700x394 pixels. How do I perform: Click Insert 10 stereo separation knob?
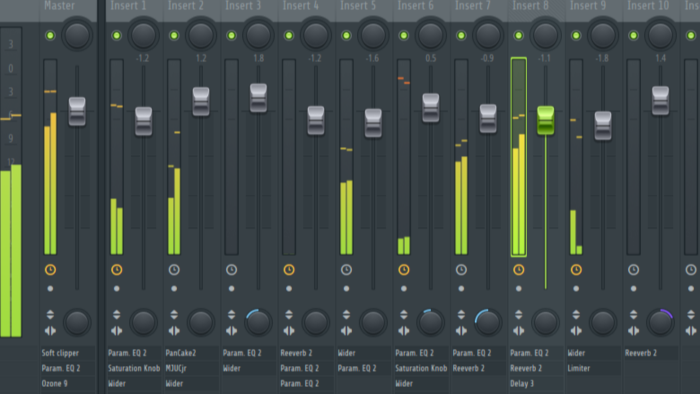click(660, 322)
